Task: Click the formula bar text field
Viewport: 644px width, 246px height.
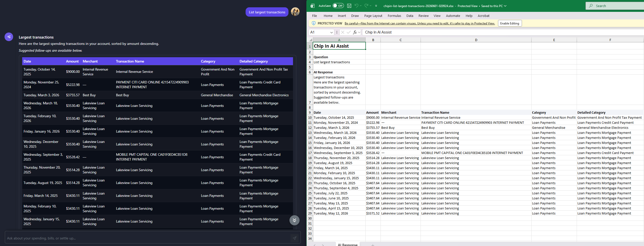Action: coord(503,32)
